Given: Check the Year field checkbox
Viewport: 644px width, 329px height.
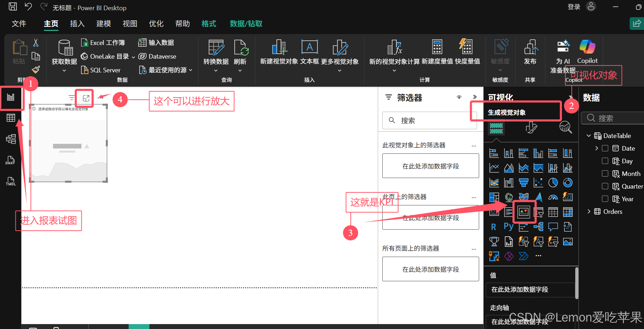Looking at the screenshot, I should 605,199.
